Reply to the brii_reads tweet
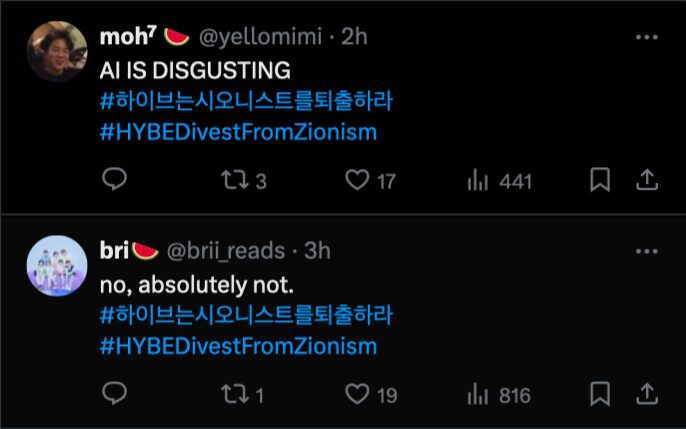686x429 pixels. [115, 394]
